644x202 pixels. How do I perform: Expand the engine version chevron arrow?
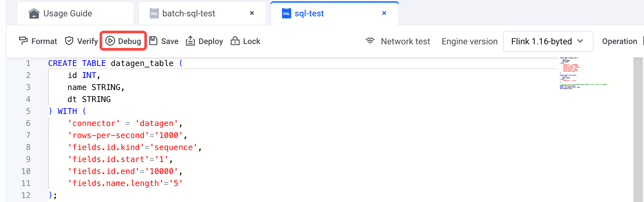pos(580,41)
